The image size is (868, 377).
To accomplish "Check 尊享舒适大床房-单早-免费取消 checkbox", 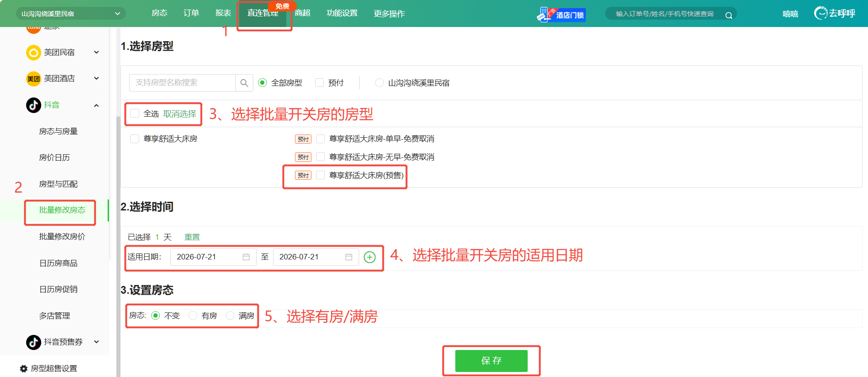I will [321, 139].
